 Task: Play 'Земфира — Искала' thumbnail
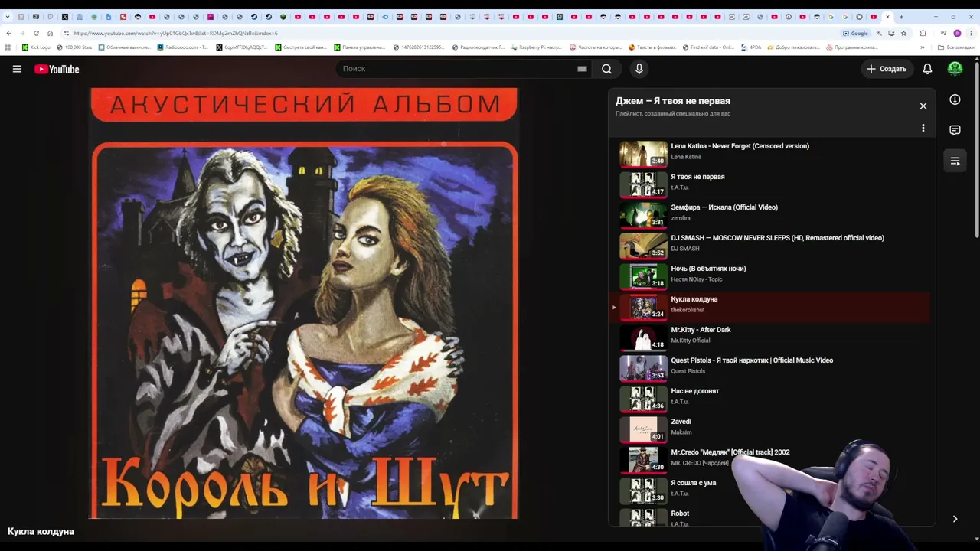coord(643,215)
